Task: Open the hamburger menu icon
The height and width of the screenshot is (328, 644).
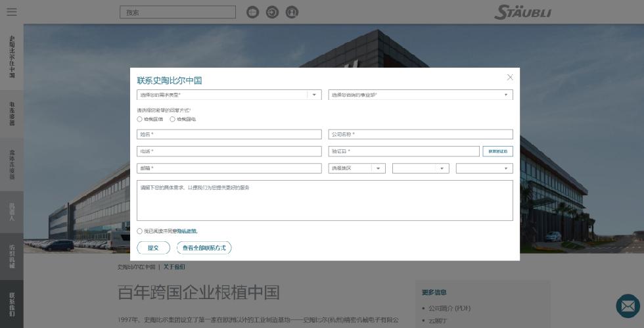Action: pos(12,12)
